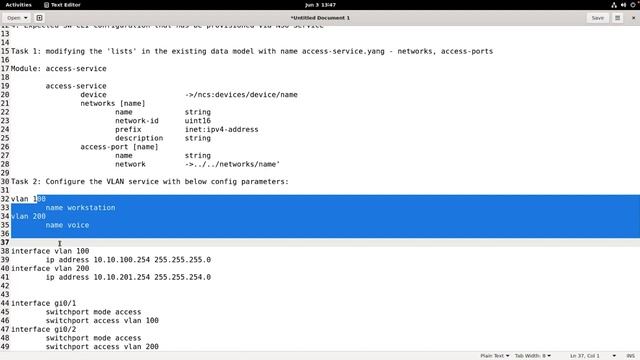Viewport: 640px width, 360px height.
Task: Click the network status icon in system tray
Action: [613, 5]
